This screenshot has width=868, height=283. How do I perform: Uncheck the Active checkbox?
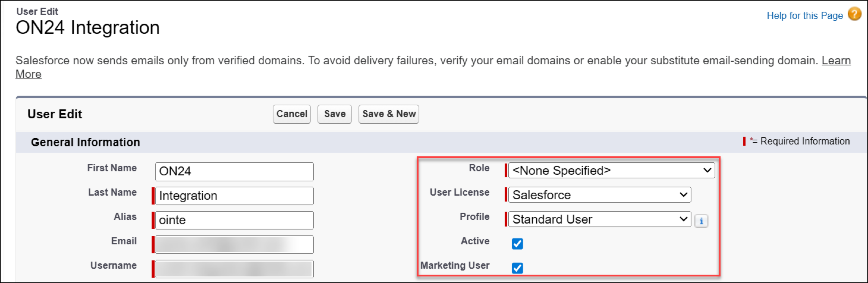[x=517, y=243]
